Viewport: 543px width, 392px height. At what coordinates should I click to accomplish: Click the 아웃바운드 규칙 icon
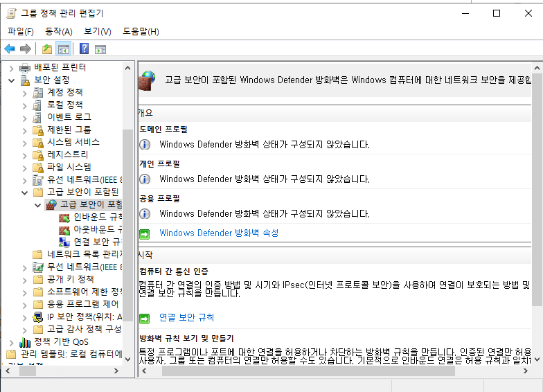point(64,230)
